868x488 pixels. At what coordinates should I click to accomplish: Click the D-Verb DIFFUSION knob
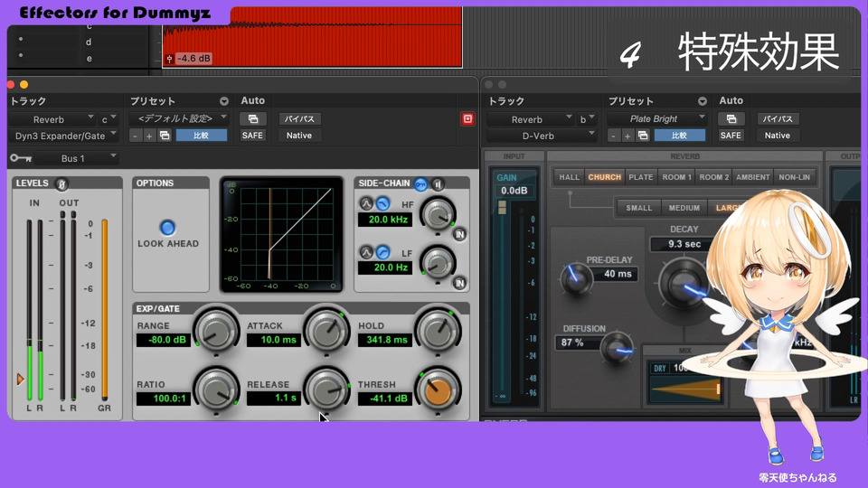[616, 348]
